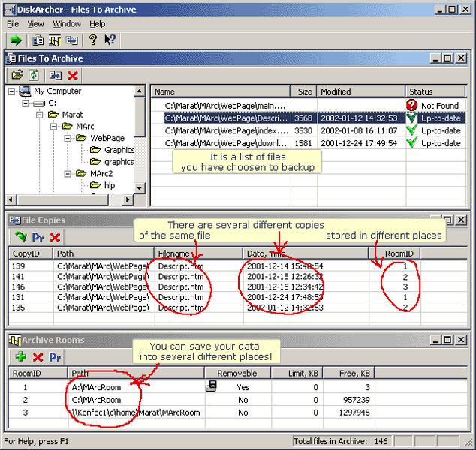The image size is (476, 450).
Task: Collapse the MArc folder node
Action: click(54, 127)
